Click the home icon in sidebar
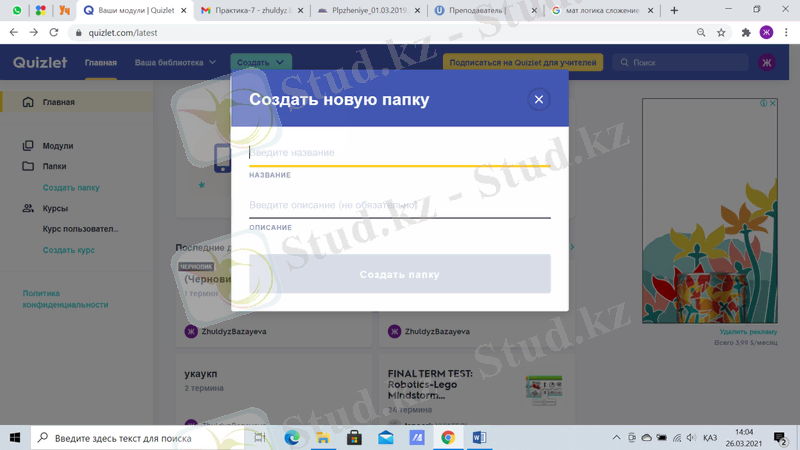 coord(28,102)
